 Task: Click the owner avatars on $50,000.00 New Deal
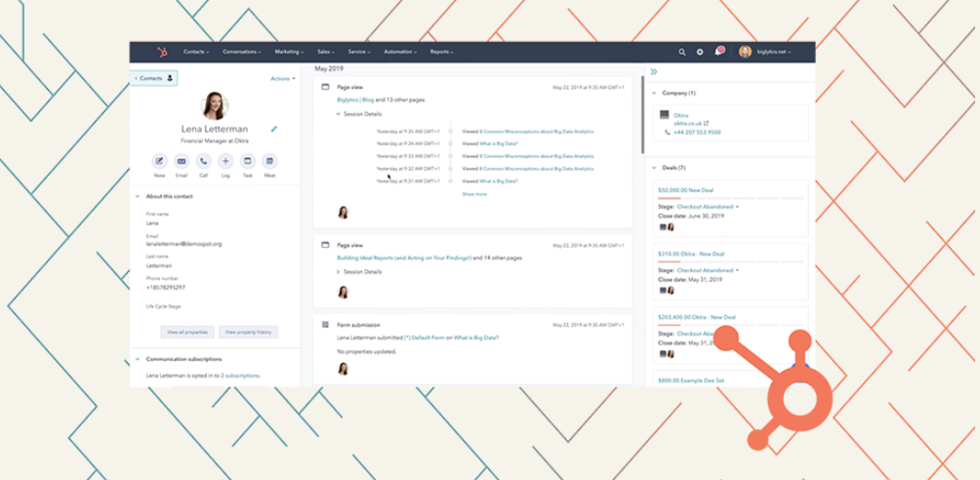(x=667, y=227)
